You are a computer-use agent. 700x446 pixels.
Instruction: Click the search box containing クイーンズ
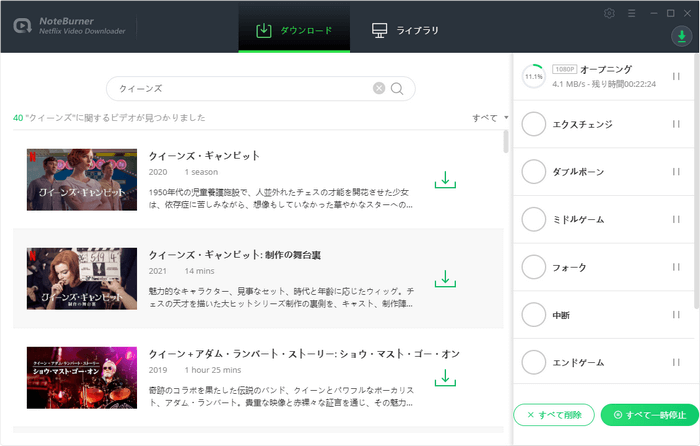coord(261,88)
